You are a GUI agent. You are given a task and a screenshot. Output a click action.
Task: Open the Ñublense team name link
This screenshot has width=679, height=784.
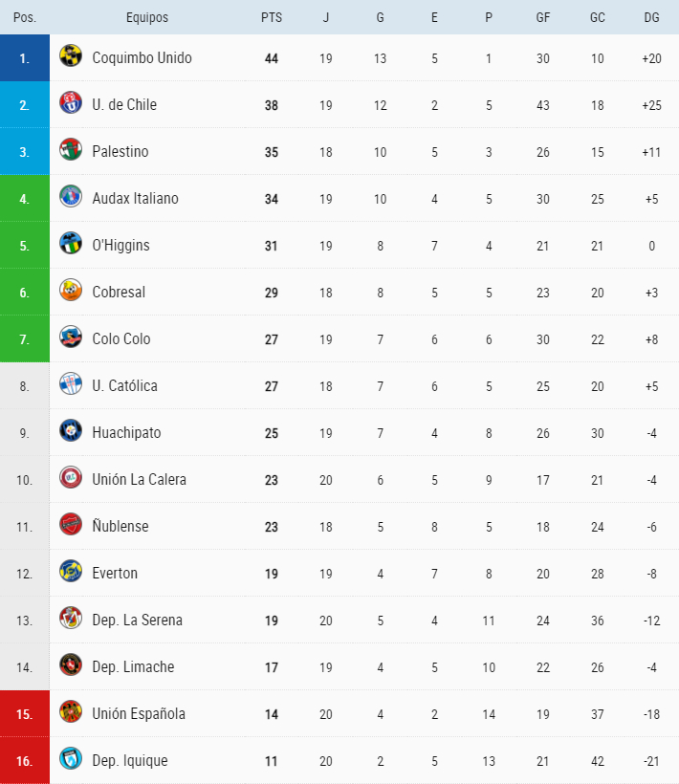click(120, 526)
